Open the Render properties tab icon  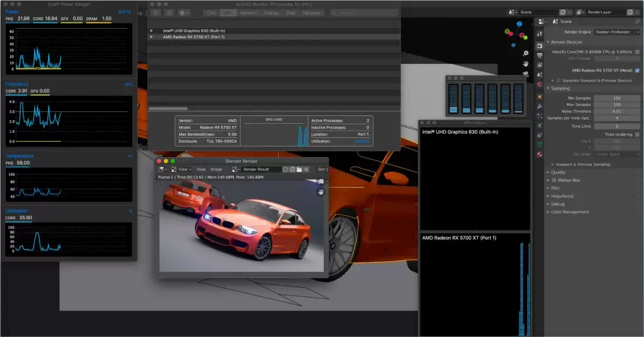coord(539,46)
